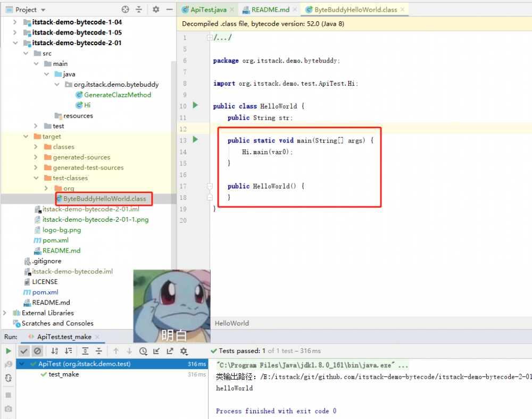Viewport: 532px width, 419px height.
Task: Close the README.md tab
Action: click(x=295, y=10)
